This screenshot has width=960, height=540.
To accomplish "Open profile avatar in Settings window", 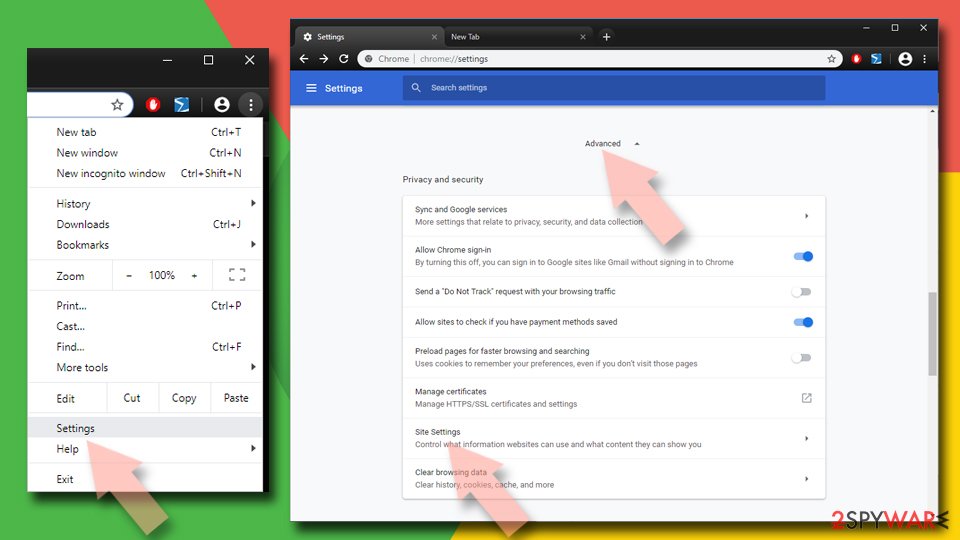I will [x=905, y=59].
